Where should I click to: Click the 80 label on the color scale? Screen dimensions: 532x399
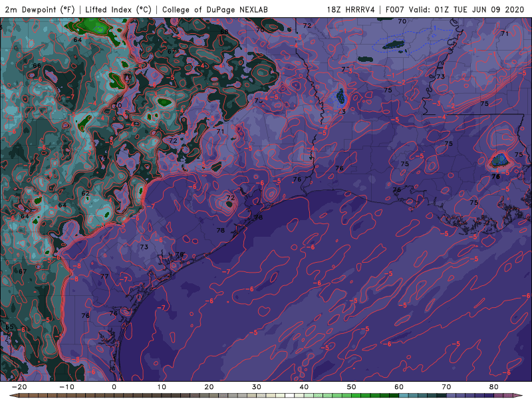pos(494,387)
